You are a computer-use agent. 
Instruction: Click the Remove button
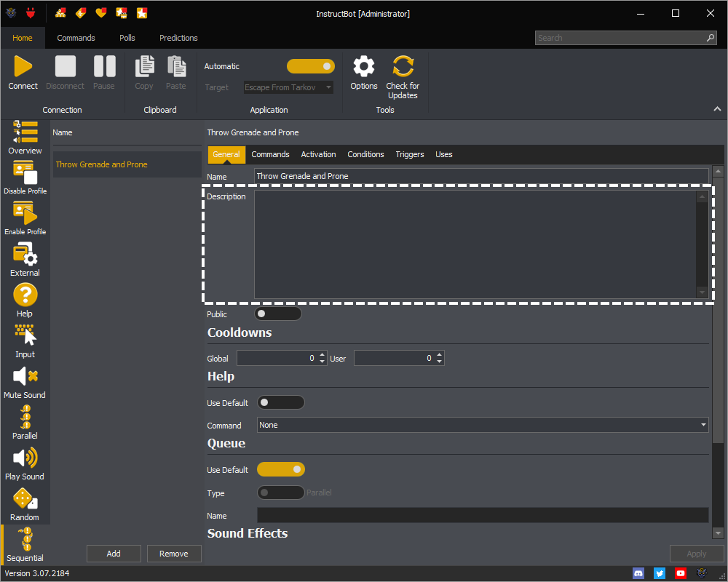point(174,554)
